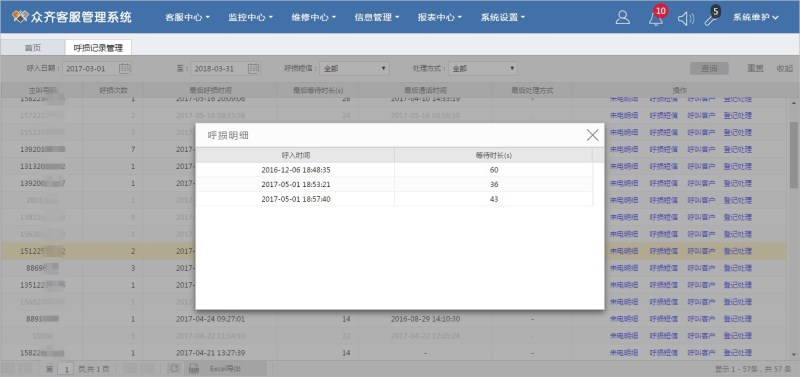Click the vertical scrollbar of the table
Screen dimensions: 800x377
click(794, 156)
